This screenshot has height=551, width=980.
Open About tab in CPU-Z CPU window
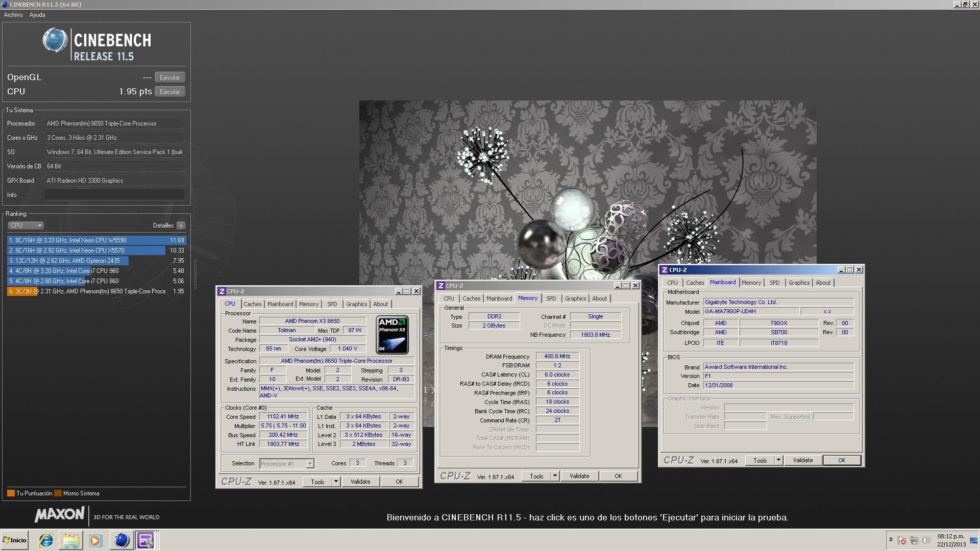coord(381,304)
